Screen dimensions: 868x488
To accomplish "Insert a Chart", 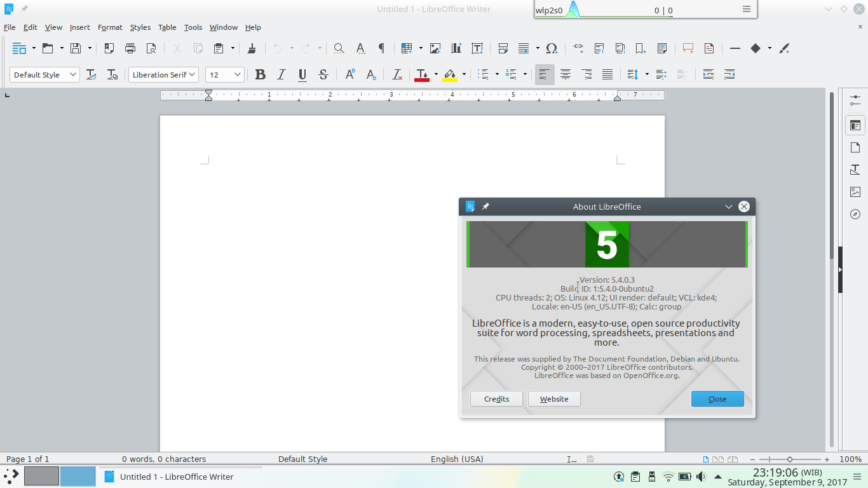I will [x=456, y=48].
